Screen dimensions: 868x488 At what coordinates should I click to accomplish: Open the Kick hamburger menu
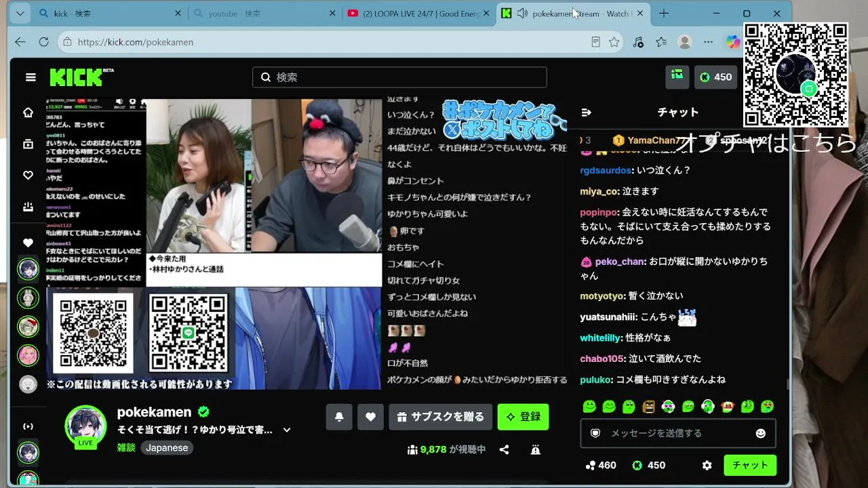(31, 77)
